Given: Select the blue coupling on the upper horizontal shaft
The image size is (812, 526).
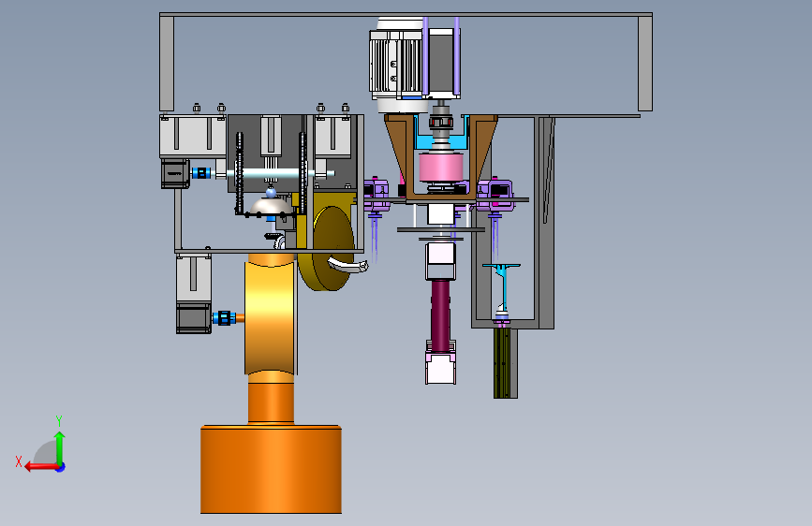Looking at the screenshot, I should pyautogui.click(x=201, y=173).
